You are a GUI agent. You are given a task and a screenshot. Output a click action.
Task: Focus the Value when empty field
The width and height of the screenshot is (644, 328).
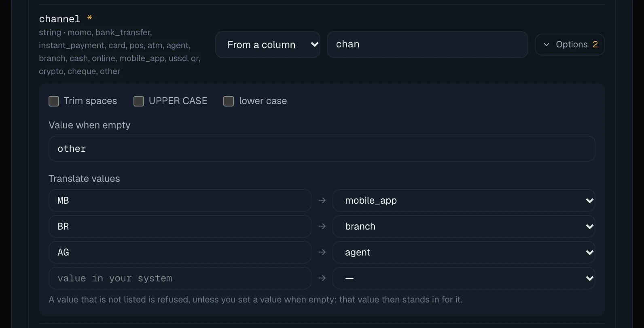tap(322, 149)
